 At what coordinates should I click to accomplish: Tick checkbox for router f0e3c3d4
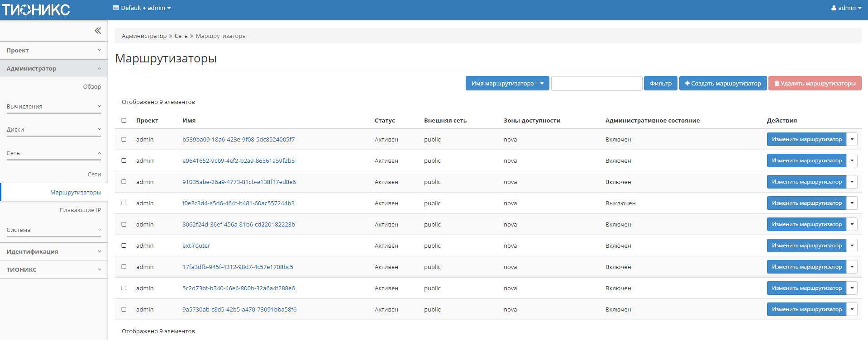(x=124, y=203)
